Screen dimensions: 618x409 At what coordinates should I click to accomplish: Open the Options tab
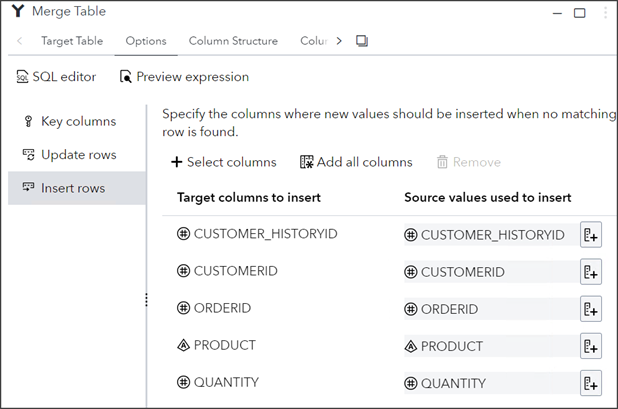tap(146, 41)
